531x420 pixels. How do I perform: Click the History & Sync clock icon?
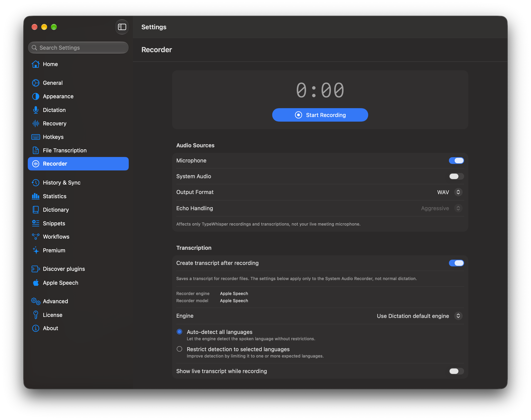[36, 183]
